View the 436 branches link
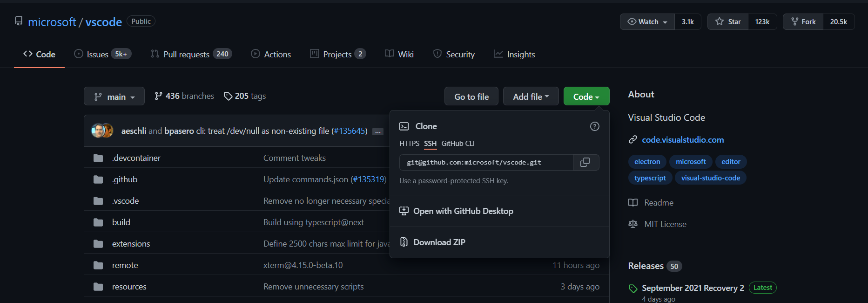The height and width of the screenshot is (303, 868). tap(184, 96)
